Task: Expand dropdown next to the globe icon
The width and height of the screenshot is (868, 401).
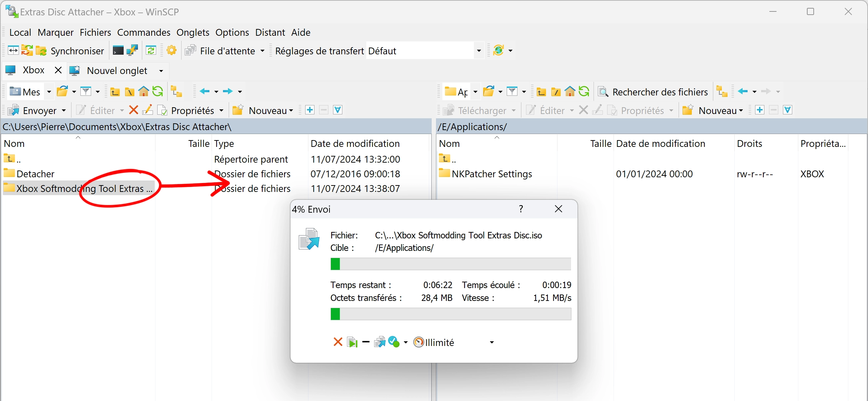Action: click(x=511, y=51)
